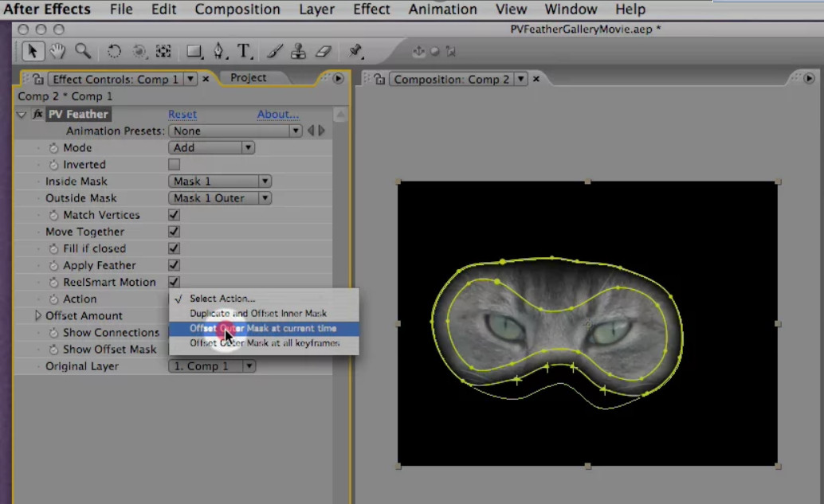Select the Hand tool
Image resolution: width=824 pixels, height=504 pixels.
coord(57,52)
